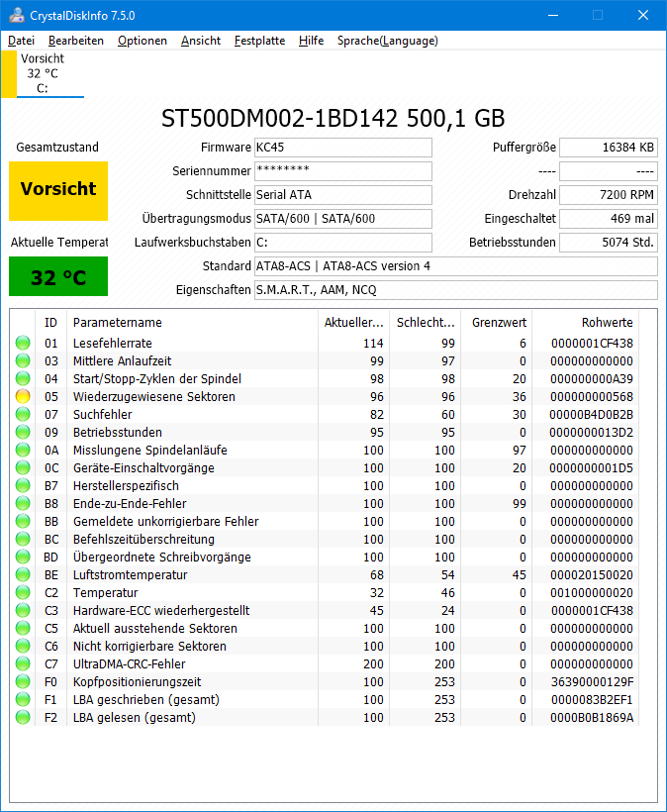Select raw value 00000B4D0B2B
Screen dimensions: 667x812
pyautogui.click(x=592, y=414)
